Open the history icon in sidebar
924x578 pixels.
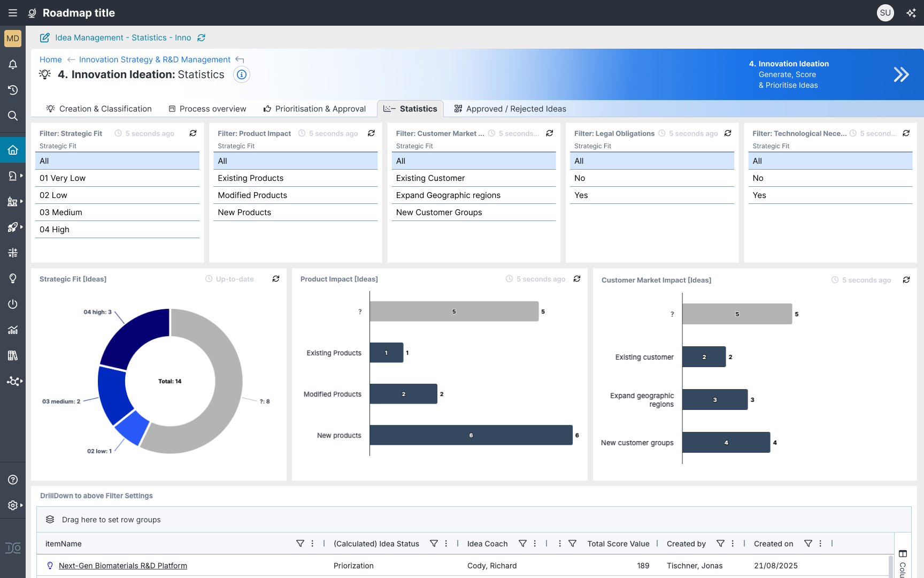tap(13, 90)
